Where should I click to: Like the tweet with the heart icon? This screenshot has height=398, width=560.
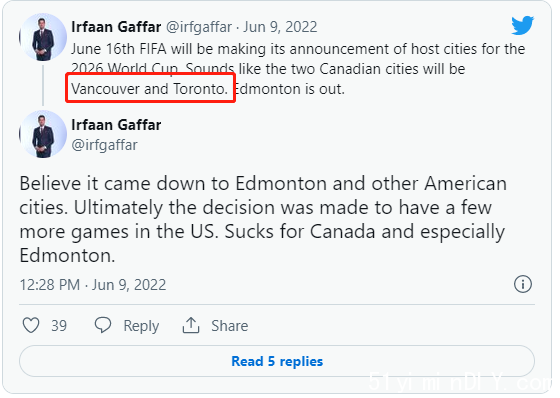point(31,325)
